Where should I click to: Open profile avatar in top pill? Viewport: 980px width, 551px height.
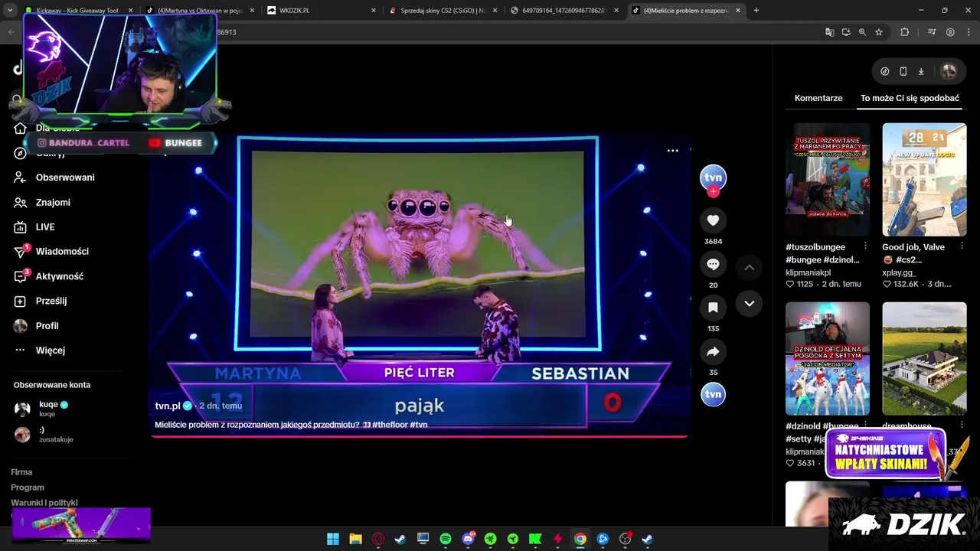949,71
